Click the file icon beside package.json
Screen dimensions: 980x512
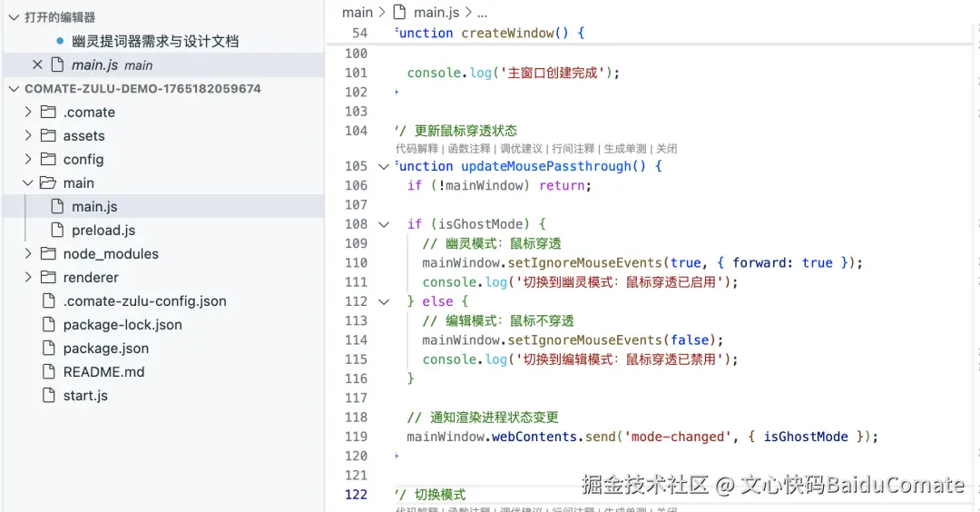[x=48, y=349]
